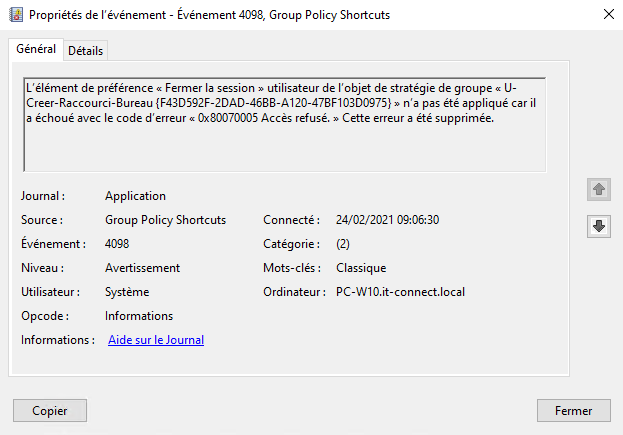This screenshot has width=623, height=435.
Task: Click the Niveau value Avertissement
Action: click(142, 268)
